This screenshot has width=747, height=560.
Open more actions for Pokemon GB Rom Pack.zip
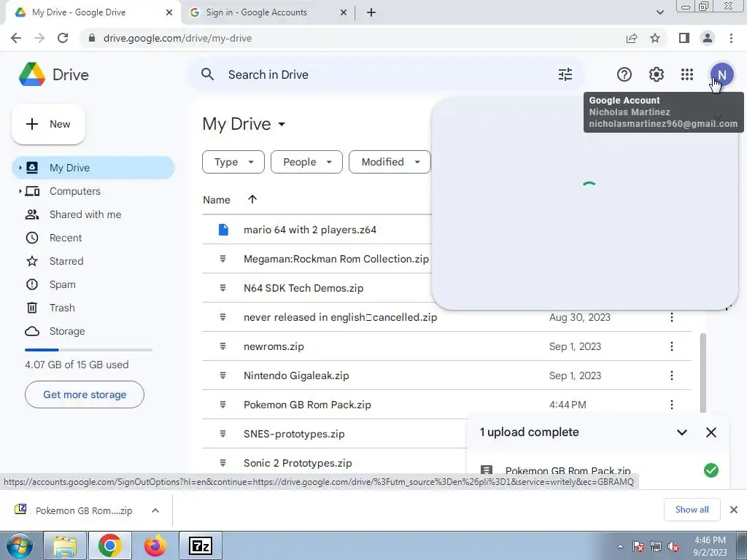click(x=672, y=404)
